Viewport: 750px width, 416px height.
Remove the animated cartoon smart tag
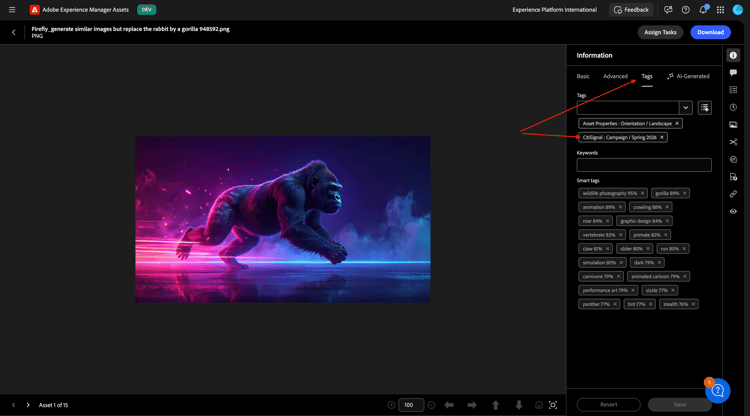(x=684, y=276)
